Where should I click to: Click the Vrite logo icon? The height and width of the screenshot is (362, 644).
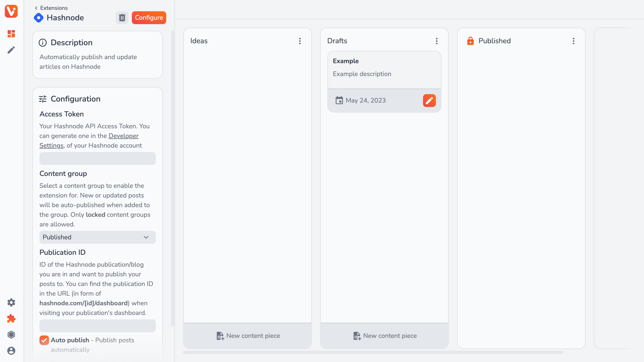(x=11, y=11)
